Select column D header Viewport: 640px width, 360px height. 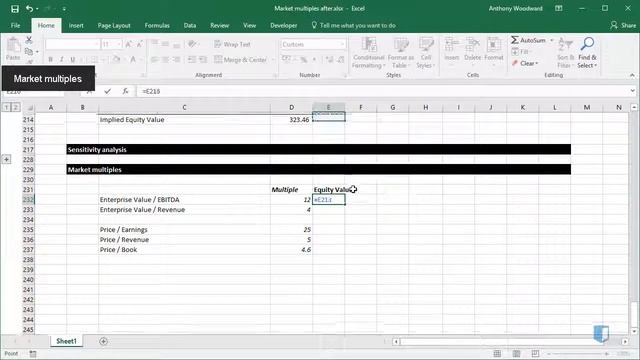click(x=291, y=107)
